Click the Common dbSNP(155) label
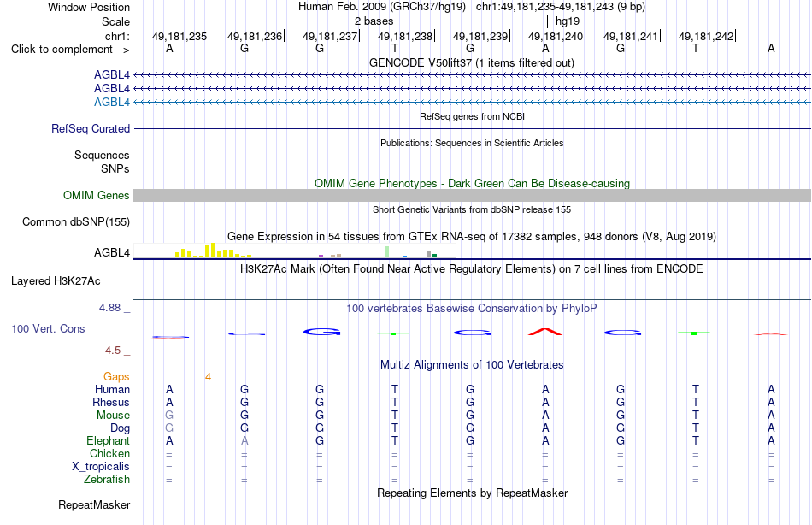The height and width of the screenshot is (525, 812). tap(76, 221)
